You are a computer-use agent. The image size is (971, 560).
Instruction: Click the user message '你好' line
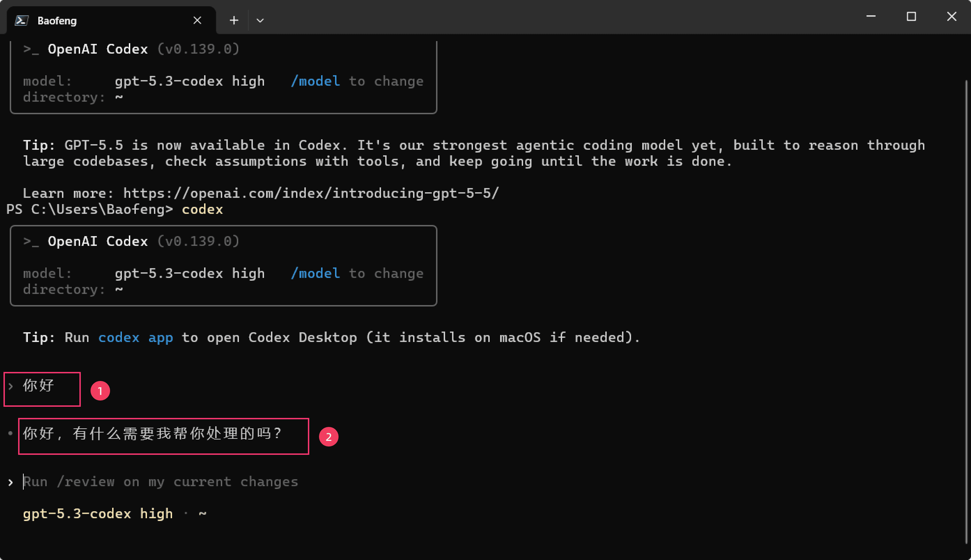click(38, 386)
